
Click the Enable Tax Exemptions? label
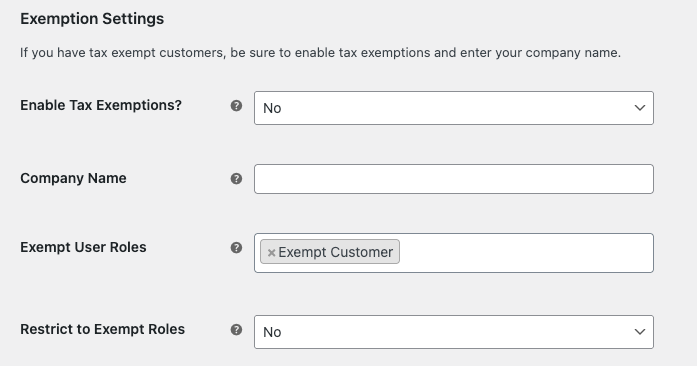101,105
